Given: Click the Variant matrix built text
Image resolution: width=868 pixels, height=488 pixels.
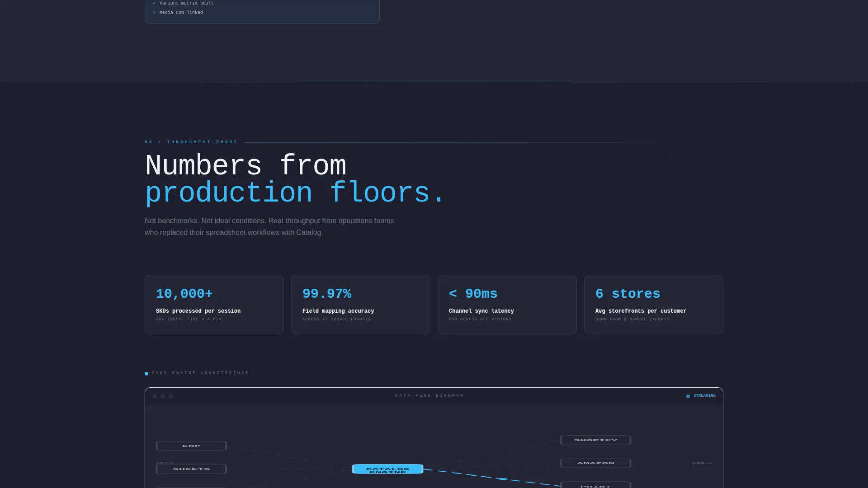Looking at the screenshot, I should tap(187, 3).
